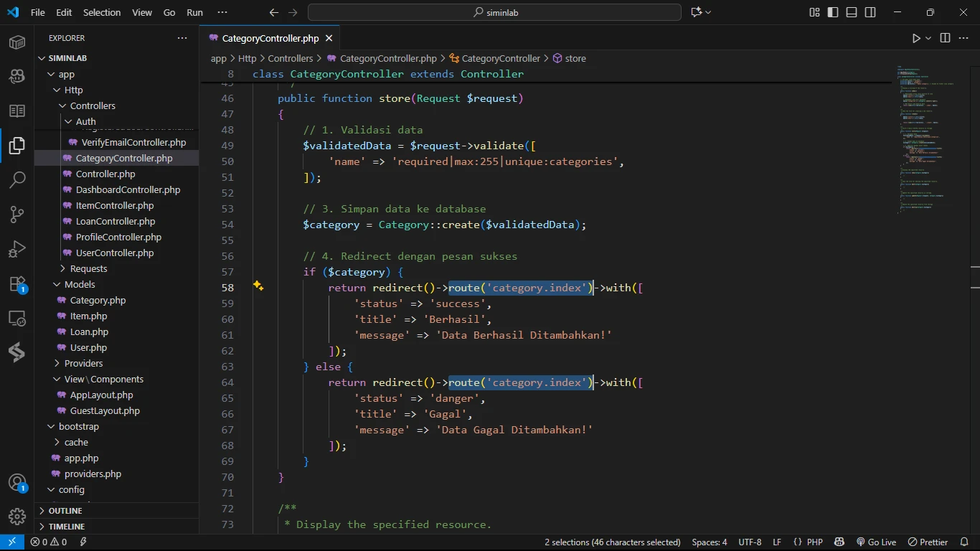
Task: Open the Source Control view
Action: click(17, 214)
